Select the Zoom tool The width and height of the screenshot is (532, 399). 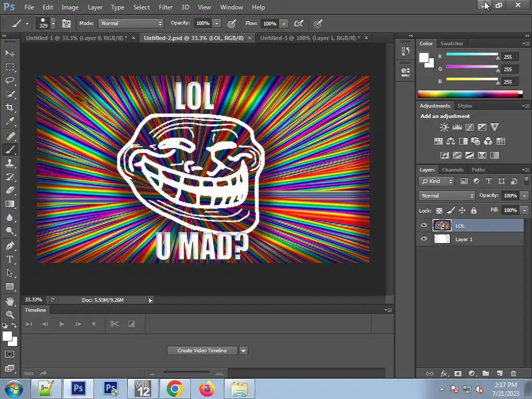coord(10,314)
